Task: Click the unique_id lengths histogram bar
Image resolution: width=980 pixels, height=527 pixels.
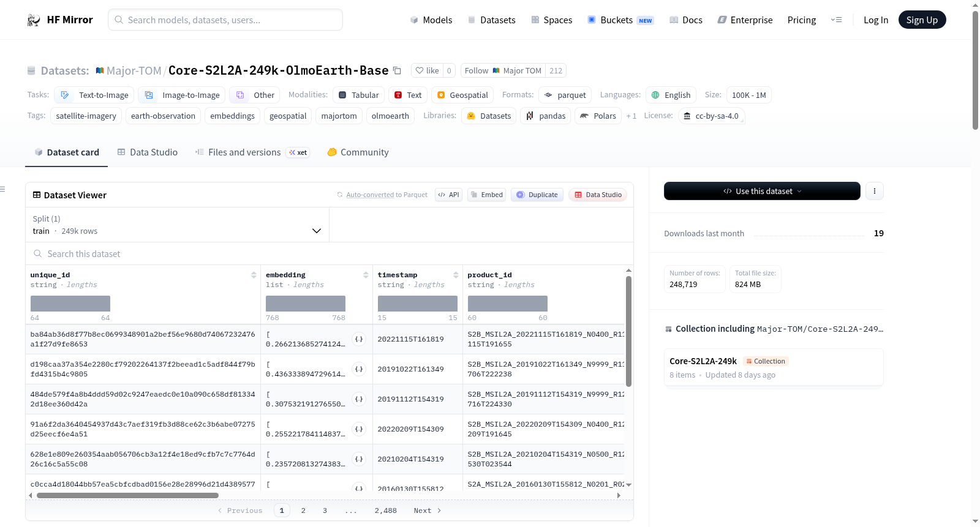Action: [70, 304]
